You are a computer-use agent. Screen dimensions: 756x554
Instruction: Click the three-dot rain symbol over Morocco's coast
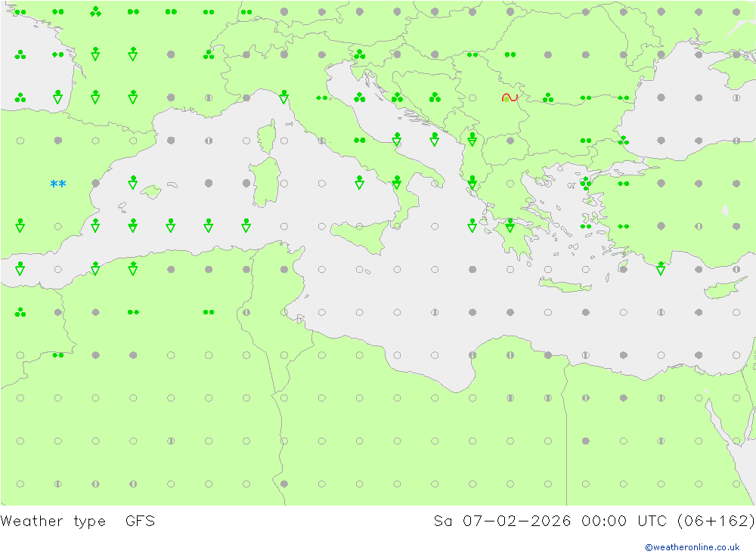(20, 312)
